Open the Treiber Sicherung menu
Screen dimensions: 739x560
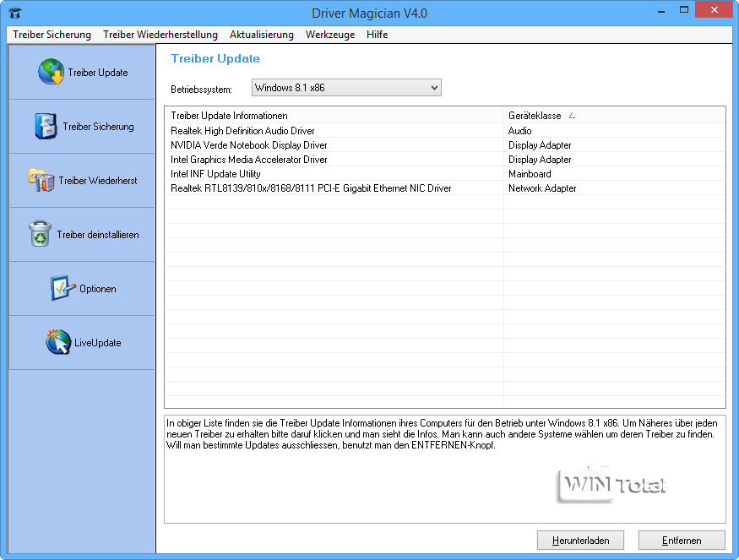coord(52,35)
